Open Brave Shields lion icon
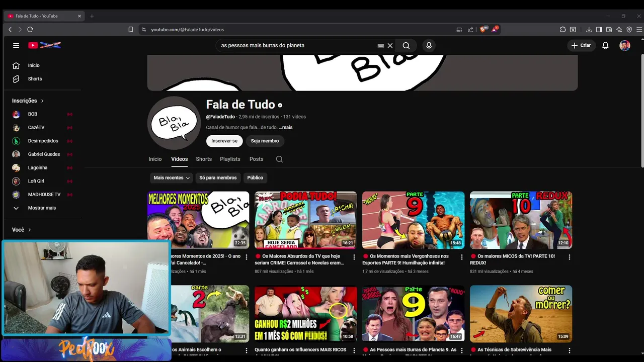Screen dimensions: 644x362 tap(484, 29)
